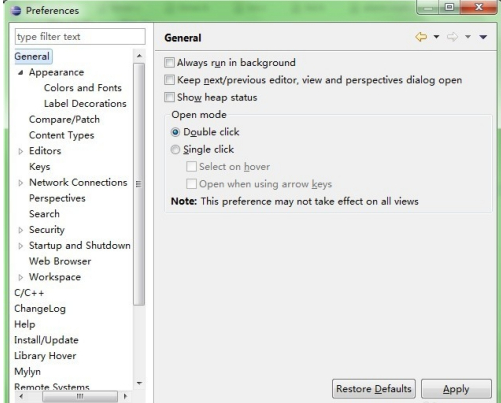Click the horizontal scrollbar right arrow
This screenshot has width=501, height=403.
[x=125, y=396]
